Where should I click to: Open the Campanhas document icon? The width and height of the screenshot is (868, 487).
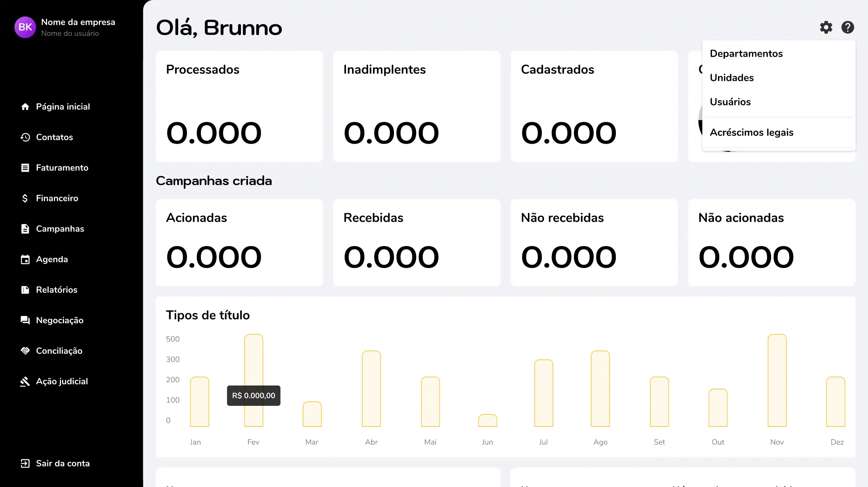point(25,229)
